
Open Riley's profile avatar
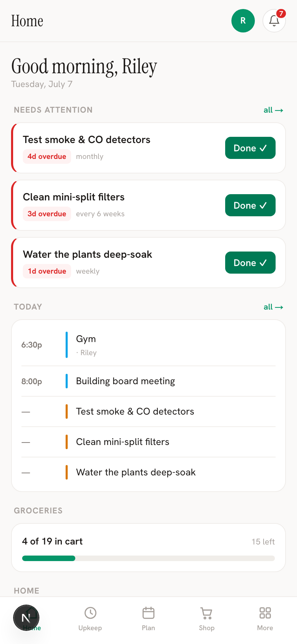(x=243, y=21)
